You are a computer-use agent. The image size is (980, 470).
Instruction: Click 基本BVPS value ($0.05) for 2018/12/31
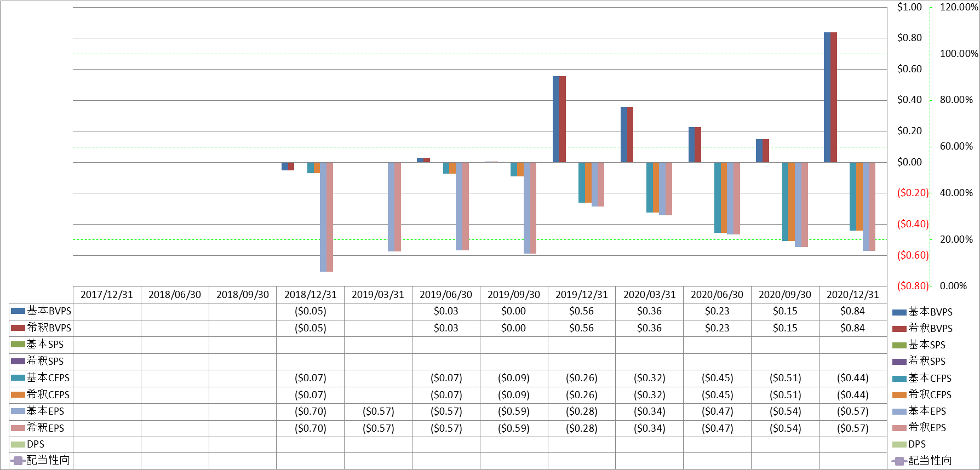click(311, 311)
